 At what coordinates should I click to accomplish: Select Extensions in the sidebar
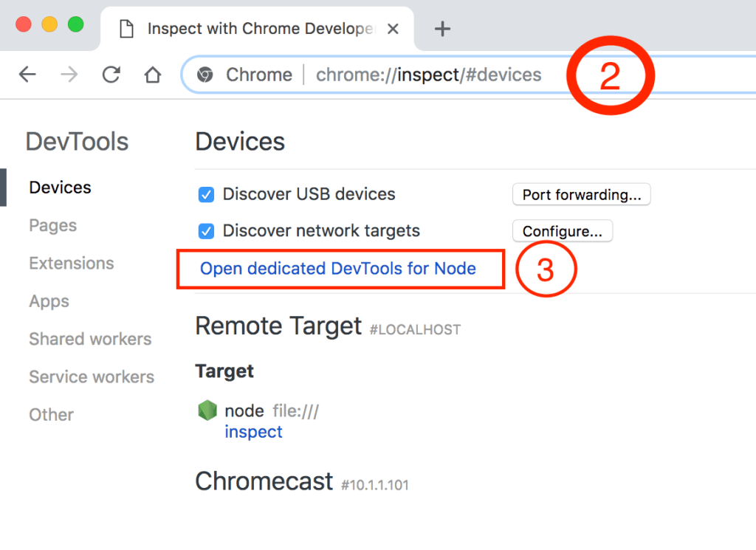point(72,264)
